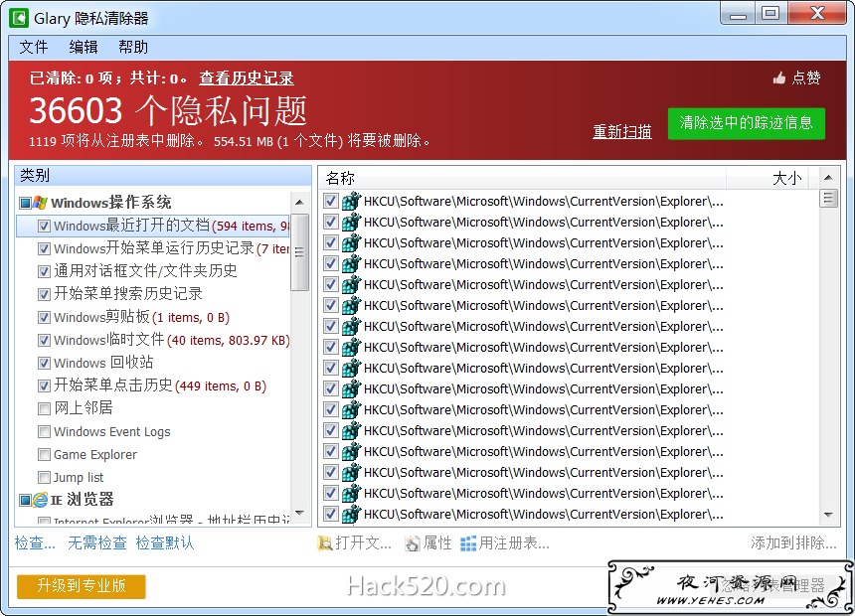Enable the Game Explorer checkbox
Screen dimensions: 855x616
pos(44,455)
